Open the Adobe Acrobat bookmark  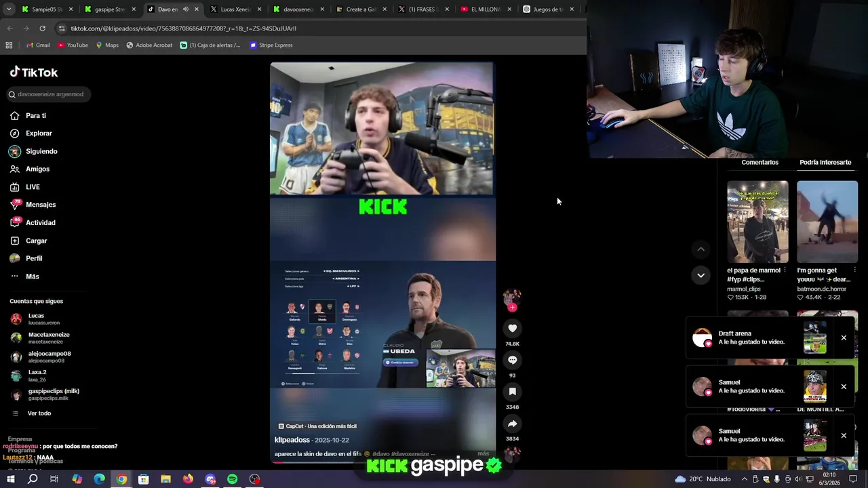pos(149,45)
